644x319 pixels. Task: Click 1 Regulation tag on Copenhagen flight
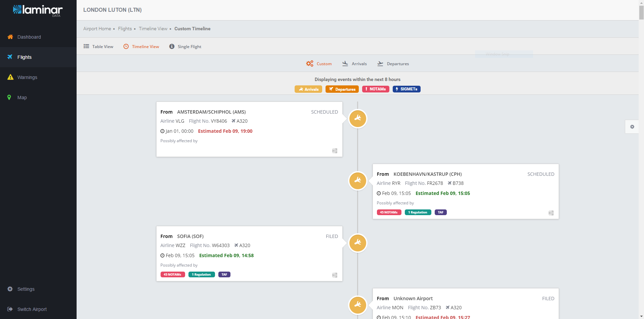pos(418,212)
